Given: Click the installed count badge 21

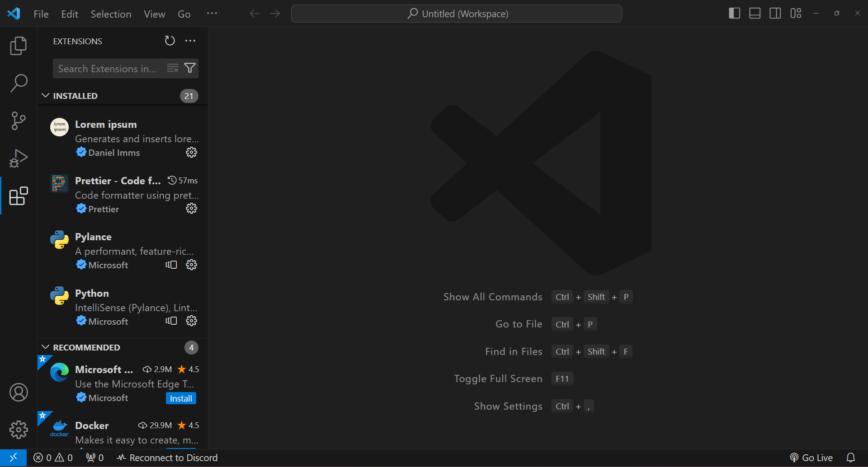Looking at the screenshot, I should [189, 96].
